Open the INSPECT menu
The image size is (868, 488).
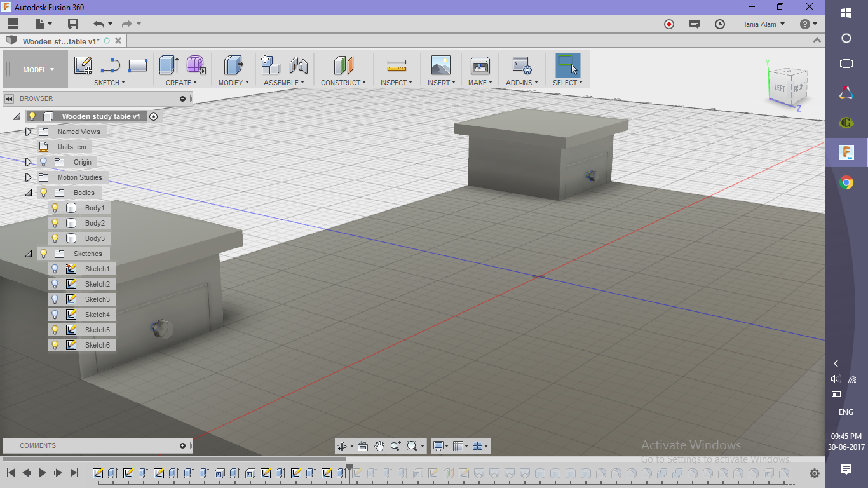[x=397, y=83]
